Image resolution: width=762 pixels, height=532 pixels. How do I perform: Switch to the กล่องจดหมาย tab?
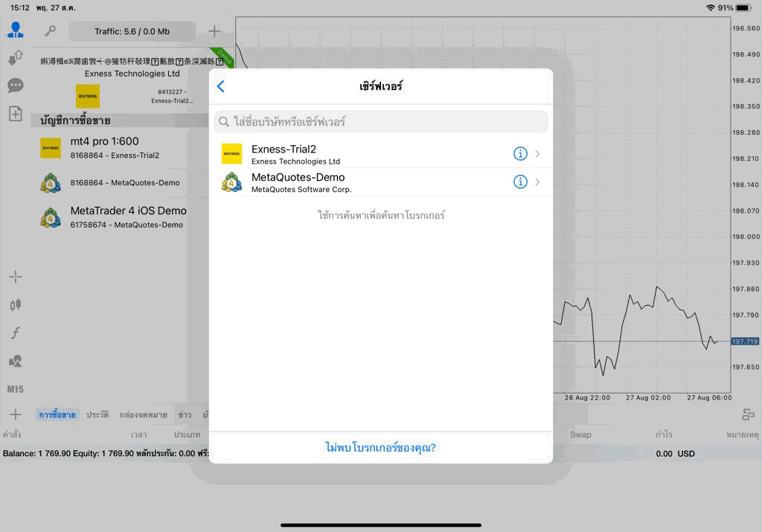coord(144,415)
